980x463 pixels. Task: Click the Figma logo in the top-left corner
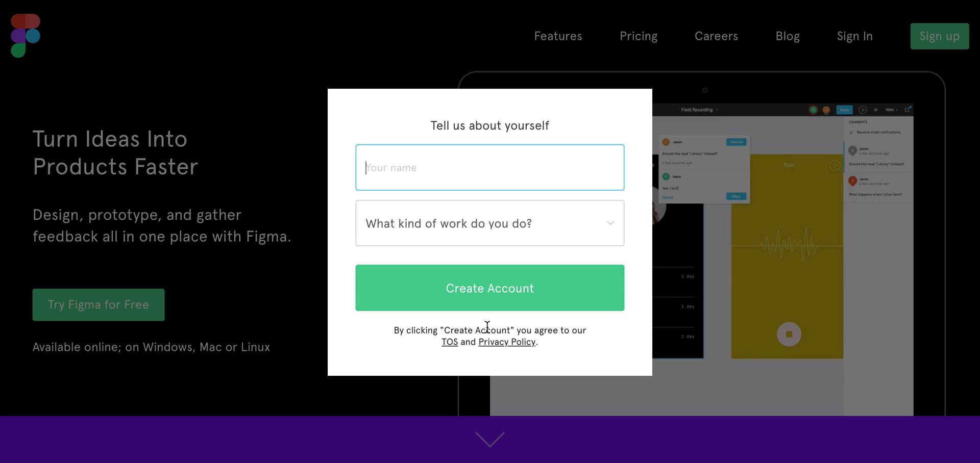24,35
